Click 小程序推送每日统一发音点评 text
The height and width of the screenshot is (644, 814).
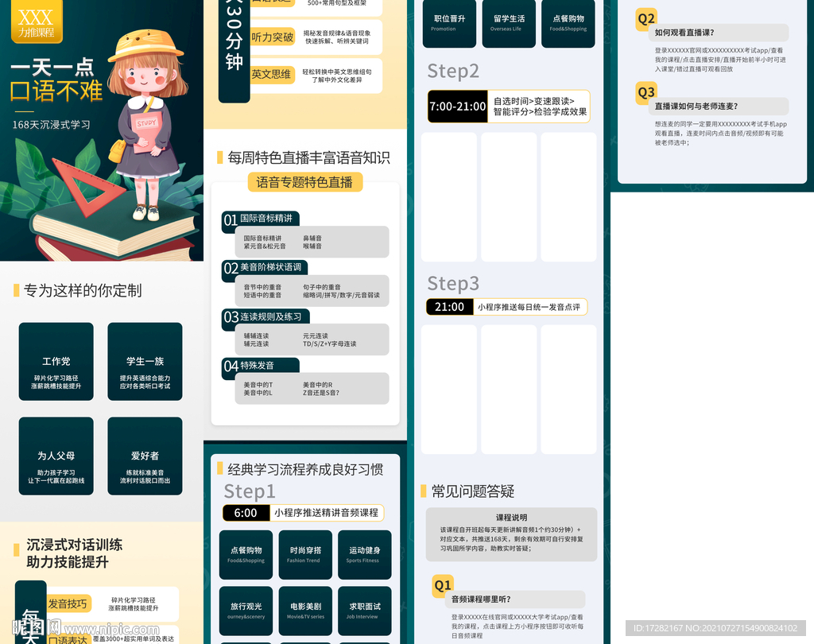pos(529,307)
